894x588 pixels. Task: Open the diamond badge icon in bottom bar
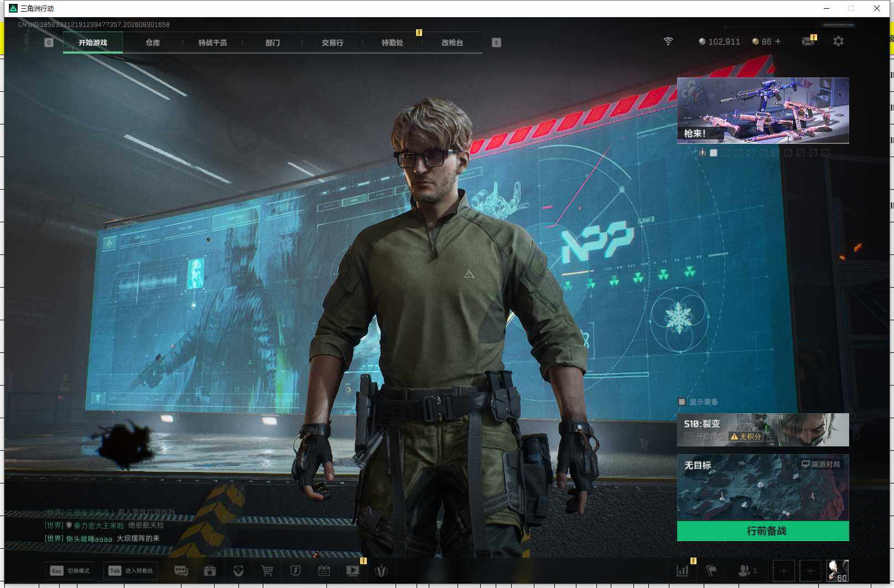238,571
